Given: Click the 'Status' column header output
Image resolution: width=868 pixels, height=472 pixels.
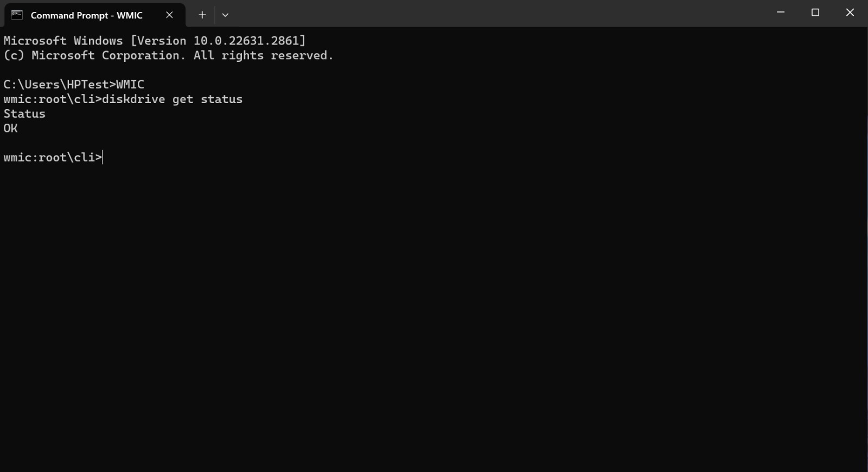Looking at the screenshot, I should pos(24,114).
